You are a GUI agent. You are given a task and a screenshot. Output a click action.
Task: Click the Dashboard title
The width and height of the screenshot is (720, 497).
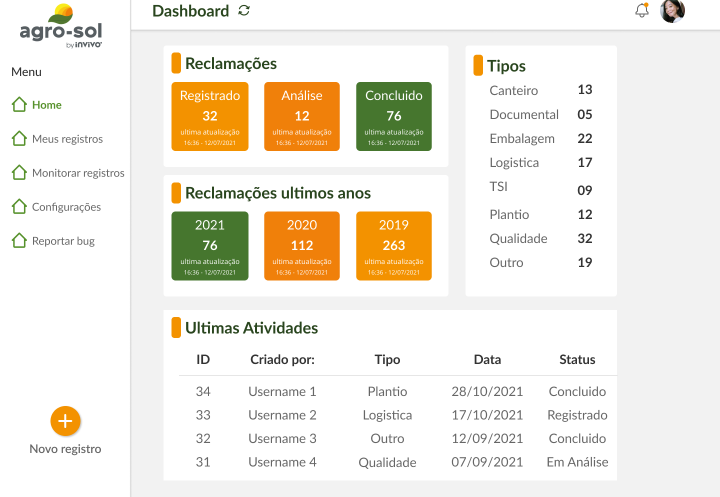(191, 11)
